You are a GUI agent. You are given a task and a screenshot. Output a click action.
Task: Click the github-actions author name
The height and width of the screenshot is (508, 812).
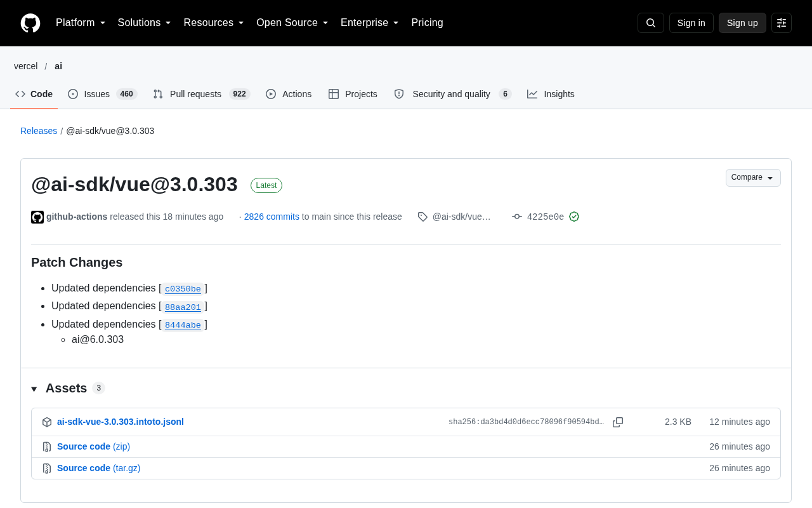click(77, 217)
